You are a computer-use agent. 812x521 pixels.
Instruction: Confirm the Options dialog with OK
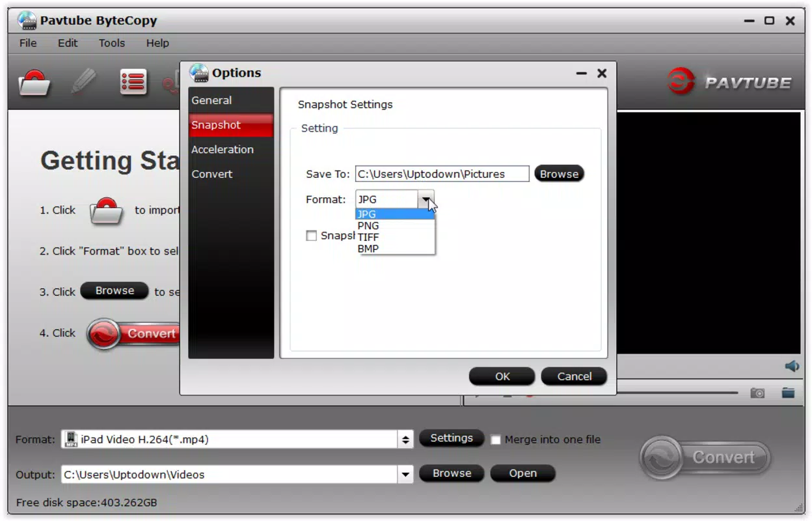pyautogui.click(x=502, y=376)
